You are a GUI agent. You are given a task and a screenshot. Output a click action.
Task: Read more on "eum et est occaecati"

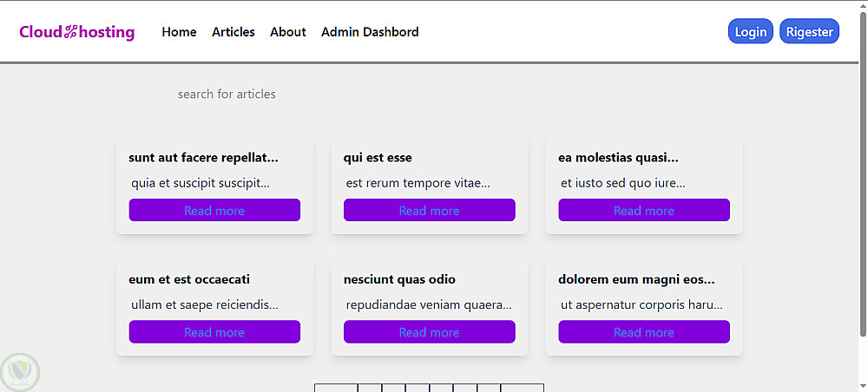[214, 332]
